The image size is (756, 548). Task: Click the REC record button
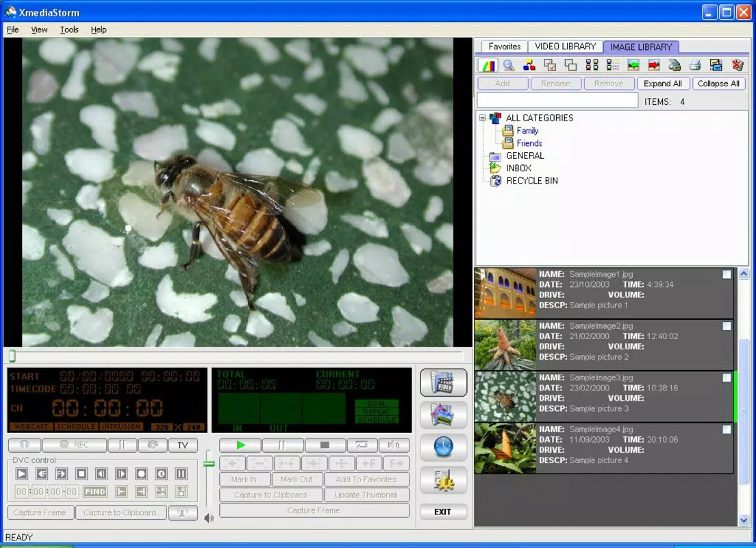[x=74, y=445]
